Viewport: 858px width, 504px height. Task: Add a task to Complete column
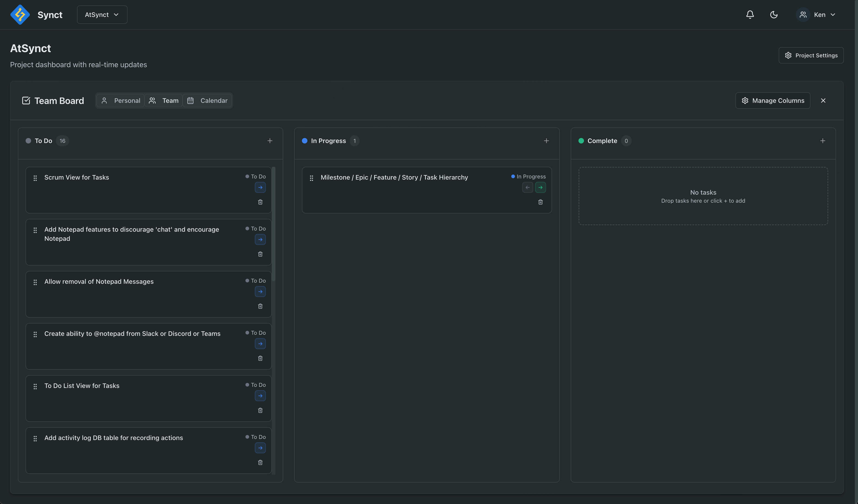click(x=823, y=141)
